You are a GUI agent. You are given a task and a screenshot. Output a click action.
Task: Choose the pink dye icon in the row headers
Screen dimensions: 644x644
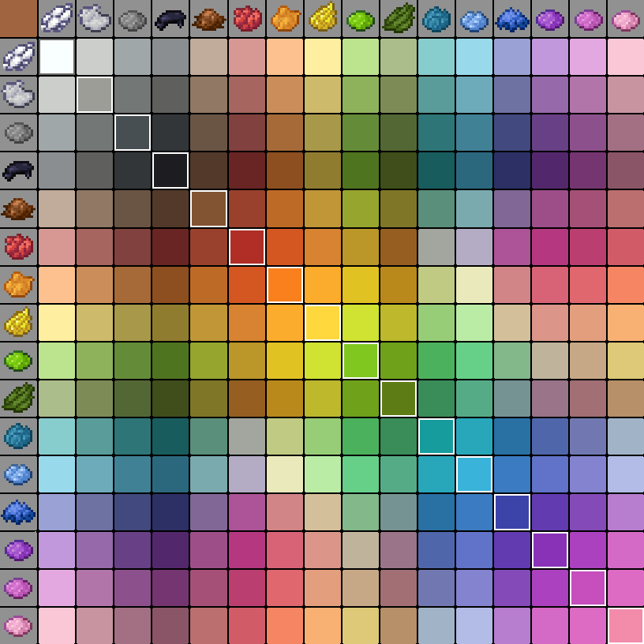[x=18, y=626]
